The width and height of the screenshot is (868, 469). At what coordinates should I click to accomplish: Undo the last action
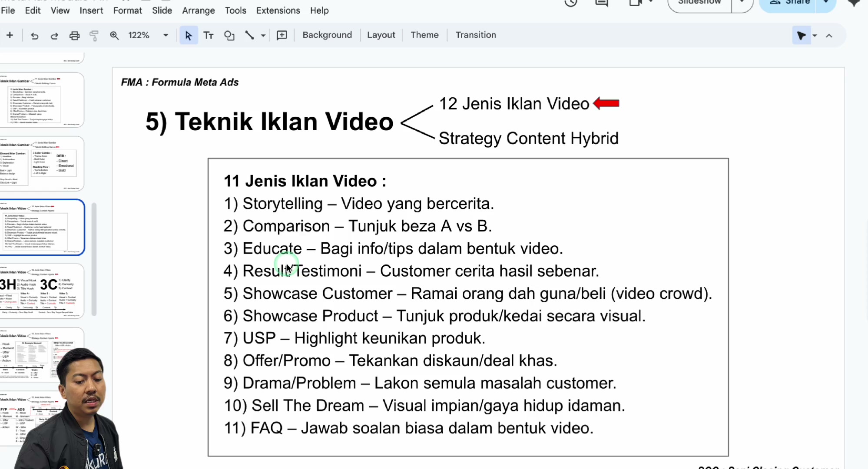click(x=34, y=36)
